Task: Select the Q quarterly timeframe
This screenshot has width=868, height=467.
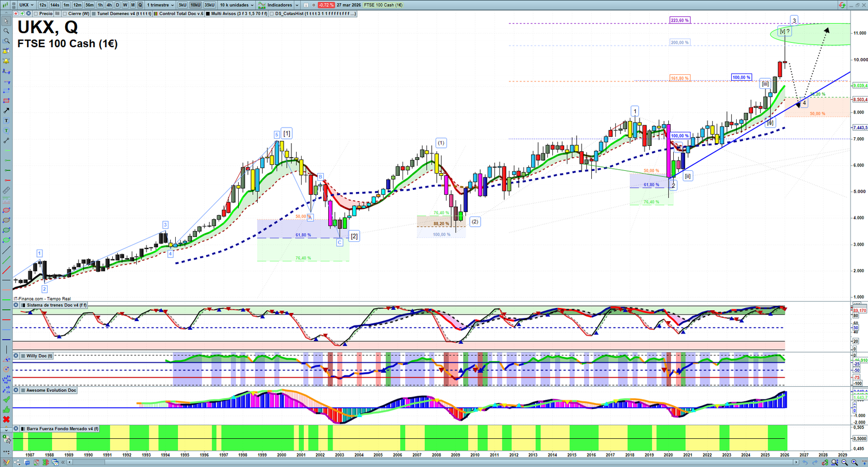Action: 140,5
